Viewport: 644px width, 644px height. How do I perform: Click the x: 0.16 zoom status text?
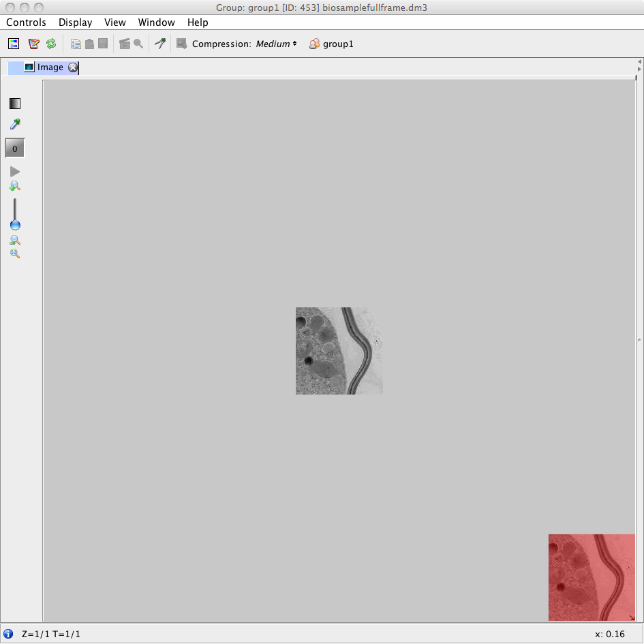(x=610, y=634)
